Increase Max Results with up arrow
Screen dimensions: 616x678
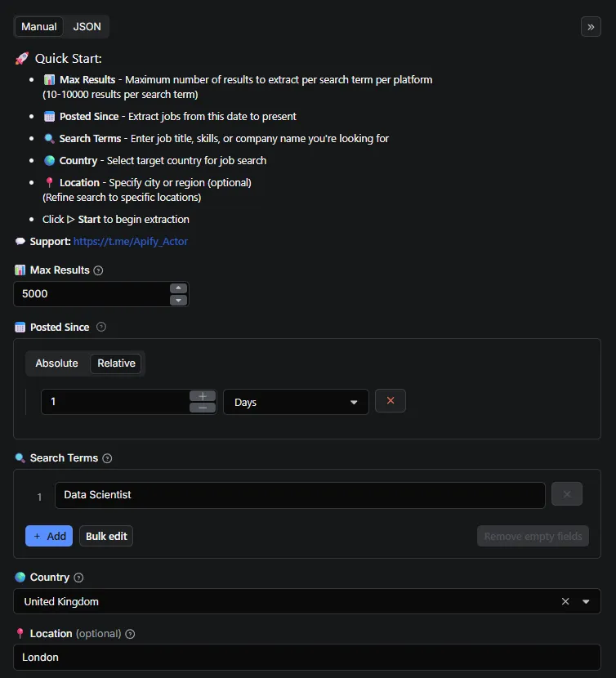click(x=178, y=288)
